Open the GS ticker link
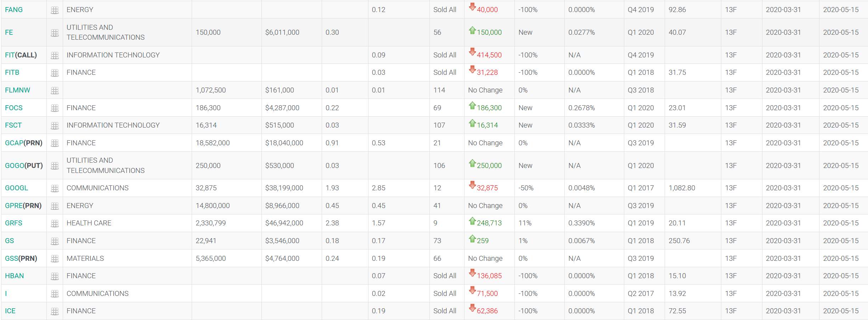The height and width of the screenshot is (320, 868). pyautogui.click(x=10, y=241)
